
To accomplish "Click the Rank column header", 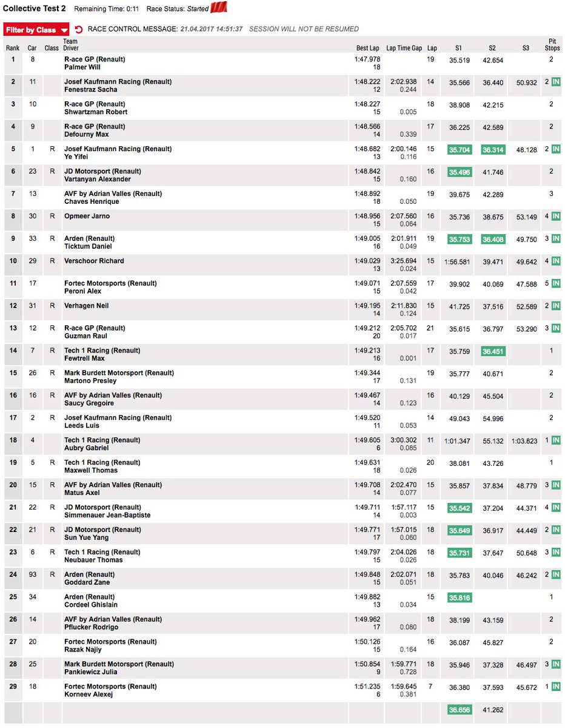I will (13, 48).
